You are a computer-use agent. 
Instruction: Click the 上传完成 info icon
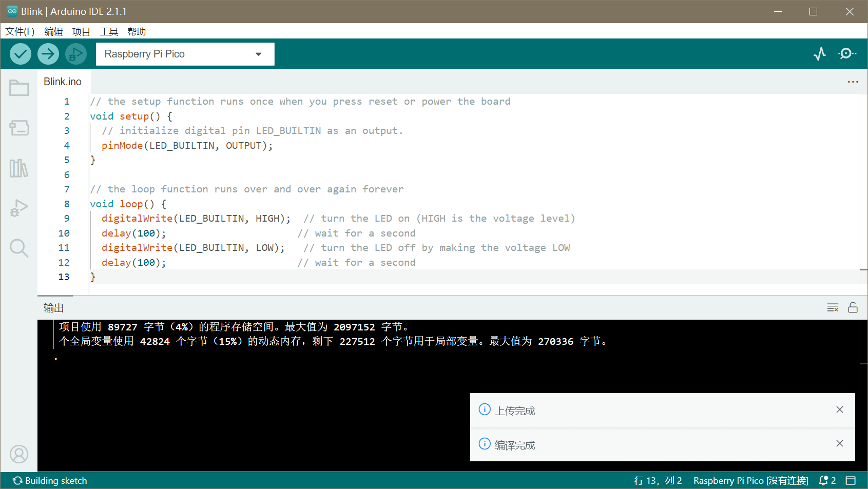pyautogui.click(x=485, y=409)
